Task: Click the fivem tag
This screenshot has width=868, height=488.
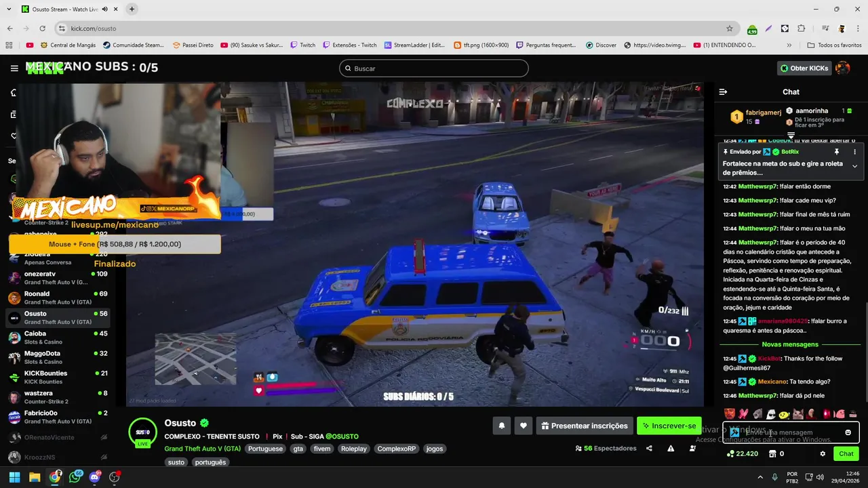Action: coord(322,449)
